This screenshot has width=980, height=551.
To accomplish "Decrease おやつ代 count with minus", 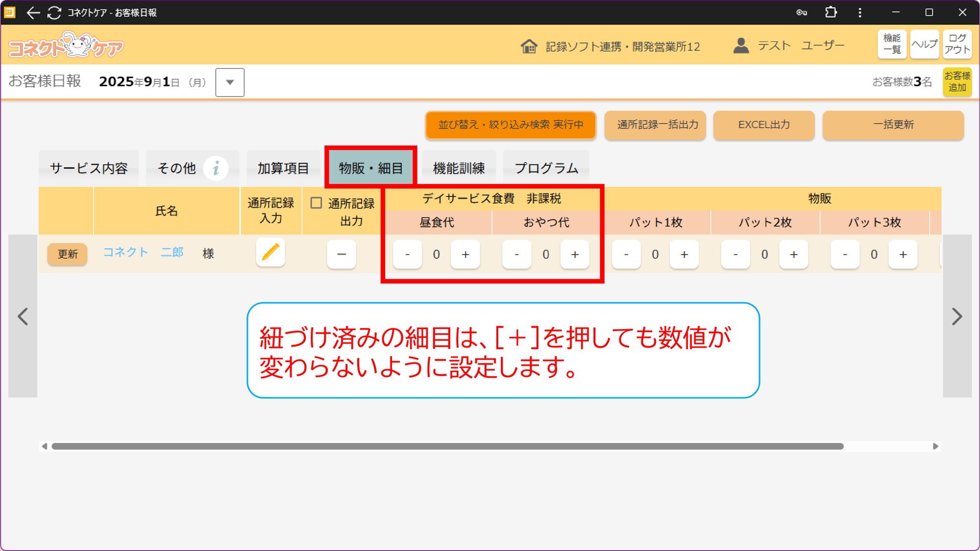I will 516,254.
